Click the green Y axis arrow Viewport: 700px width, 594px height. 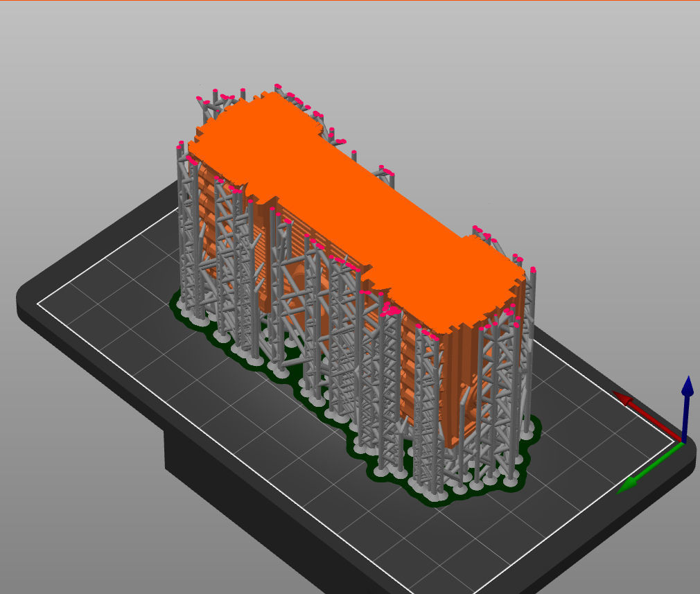(x=650, y=468)
